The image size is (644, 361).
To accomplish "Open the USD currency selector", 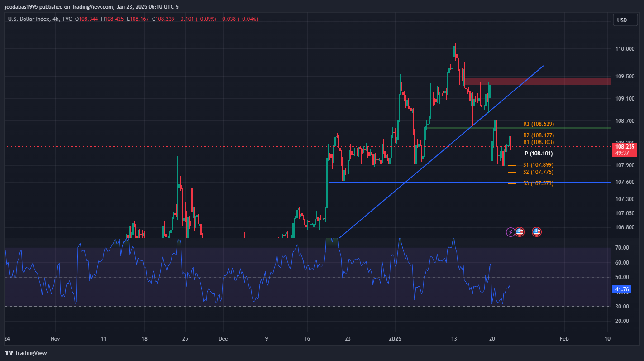I will point(622,20).
